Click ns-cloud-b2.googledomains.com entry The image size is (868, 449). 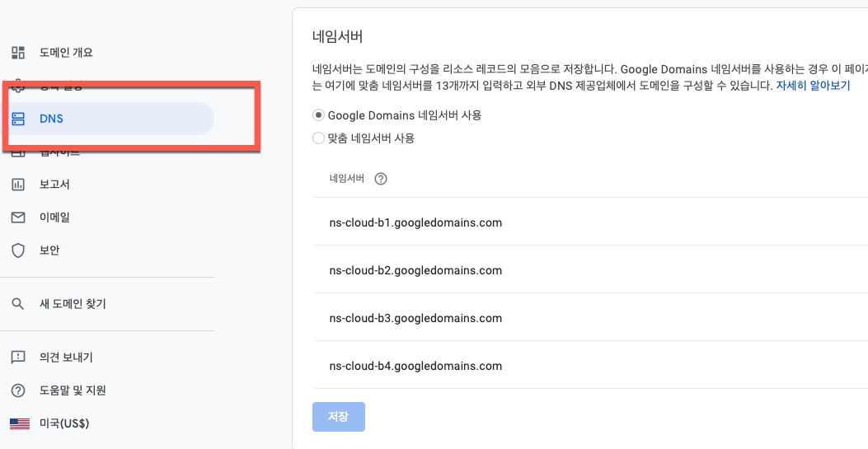point(415,270)
